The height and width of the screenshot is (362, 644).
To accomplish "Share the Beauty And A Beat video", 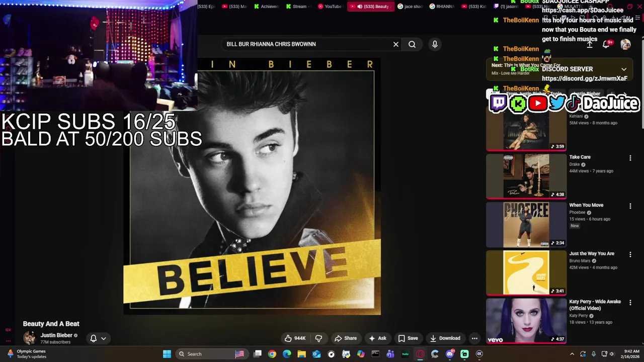I will point(346,338).
